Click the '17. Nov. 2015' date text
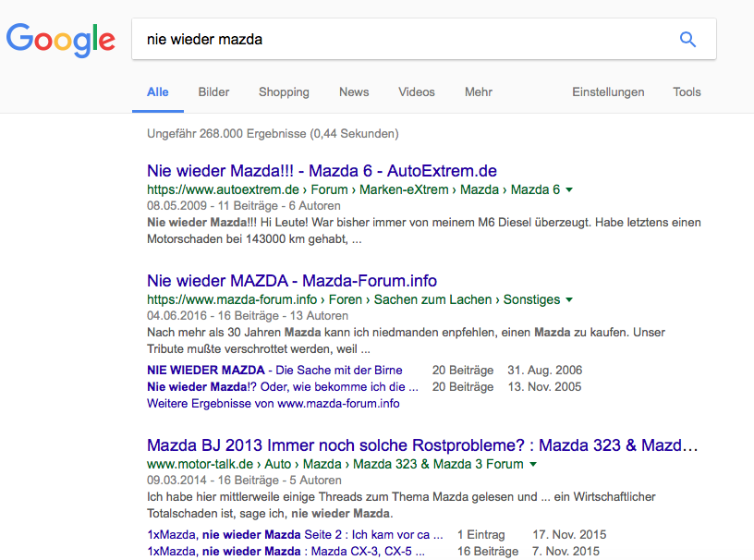The height and width of the screenshot is (560, 754). pyautogui.click(x=569, y=534)
